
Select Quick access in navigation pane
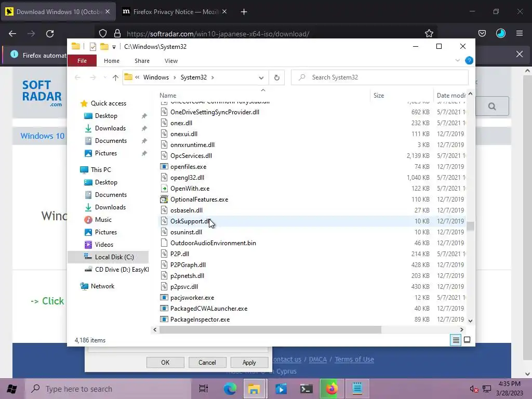(x=108, y=103)
